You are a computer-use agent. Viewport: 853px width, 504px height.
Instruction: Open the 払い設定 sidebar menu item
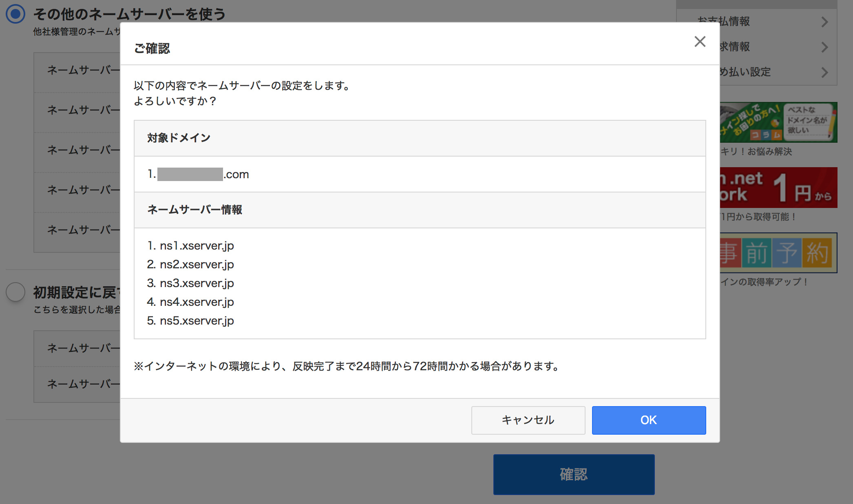coord(778,72)
